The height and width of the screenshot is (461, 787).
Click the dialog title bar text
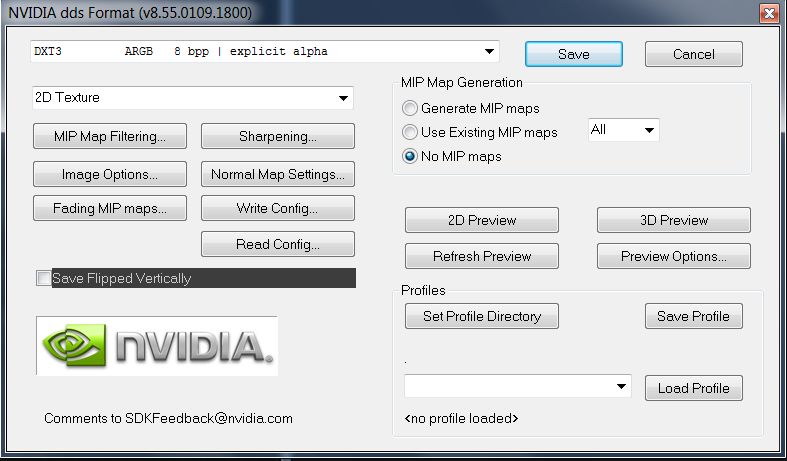click(x=130, y=13)
